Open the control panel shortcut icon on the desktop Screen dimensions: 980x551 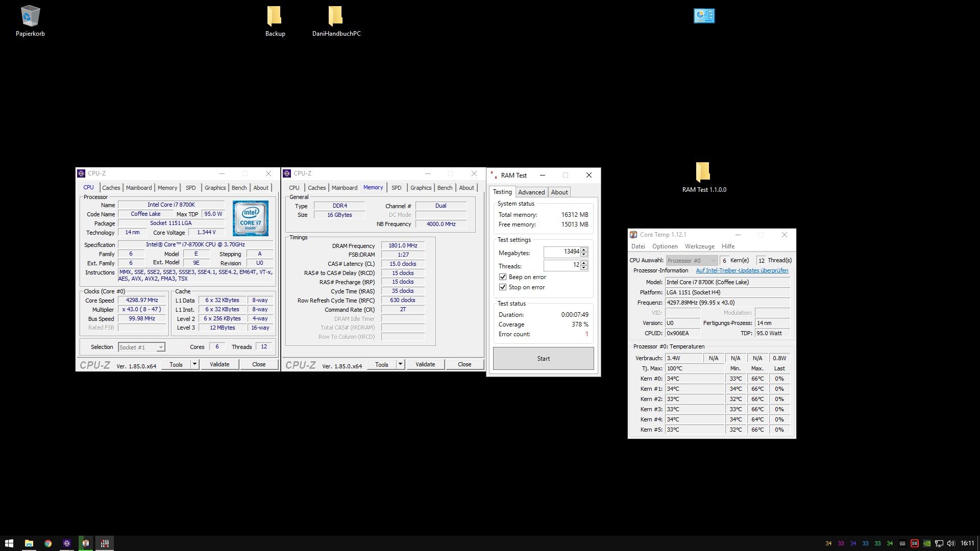(x=704, y=16)
